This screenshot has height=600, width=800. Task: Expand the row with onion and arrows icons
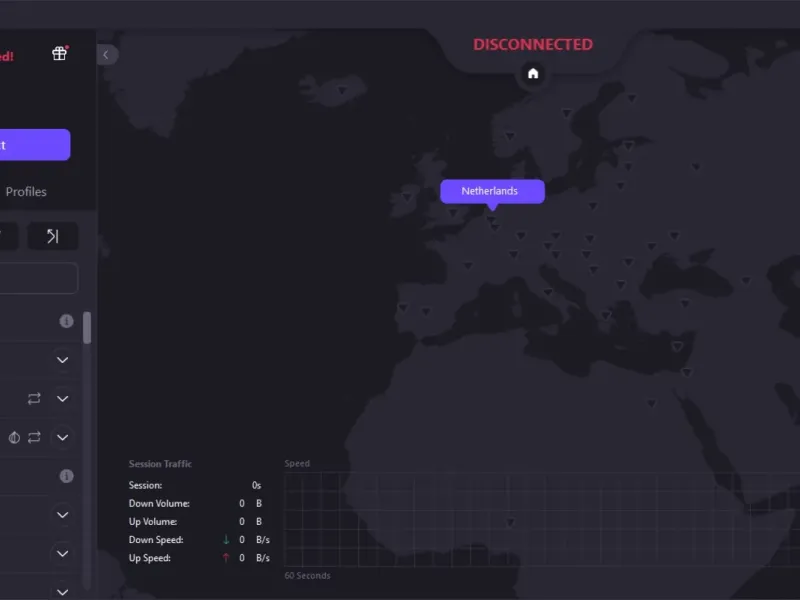63,437
